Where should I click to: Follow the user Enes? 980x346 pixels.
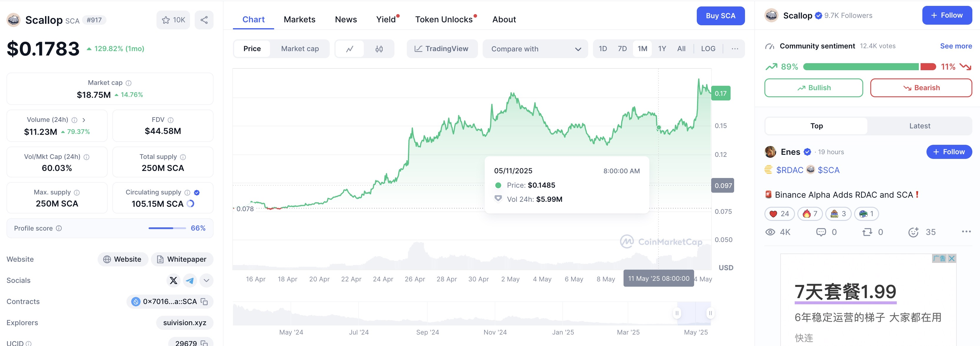pos(949,152)
